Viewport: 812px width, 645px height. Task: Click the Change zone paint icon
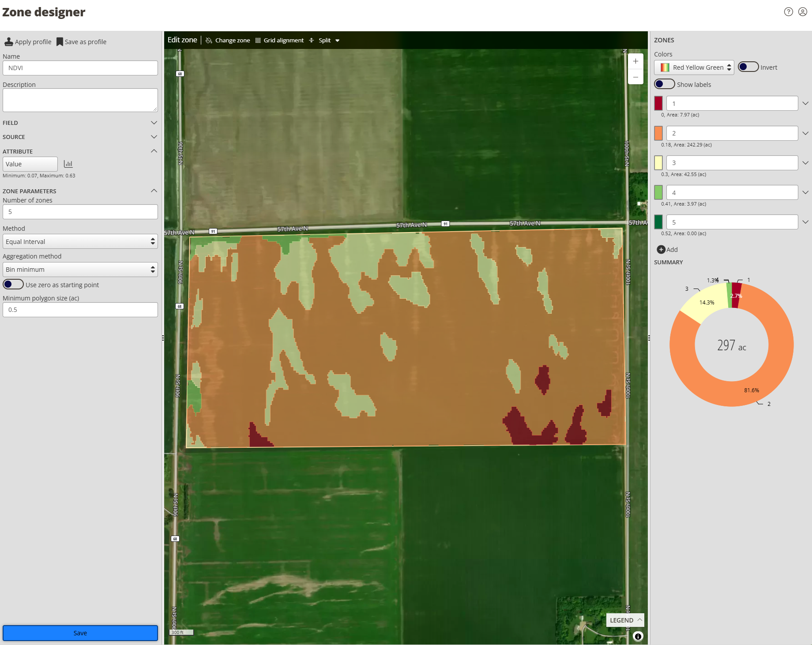[209, 40]
